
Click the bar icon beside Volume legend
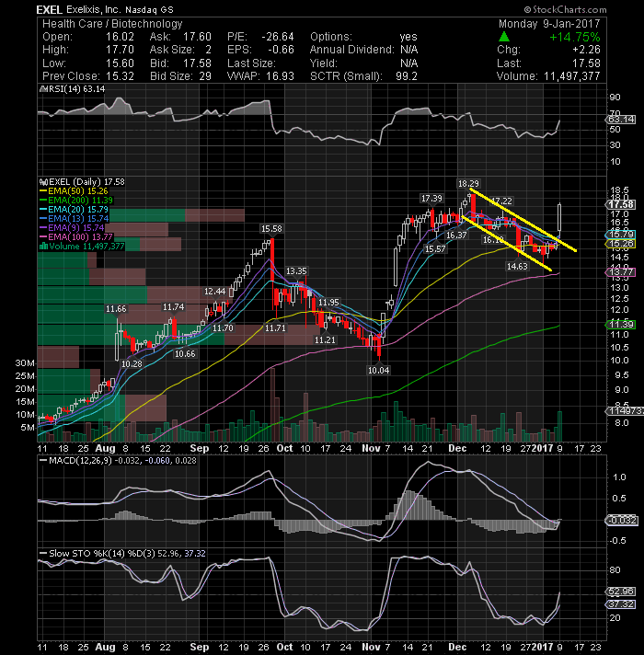(x=43, y=247)
